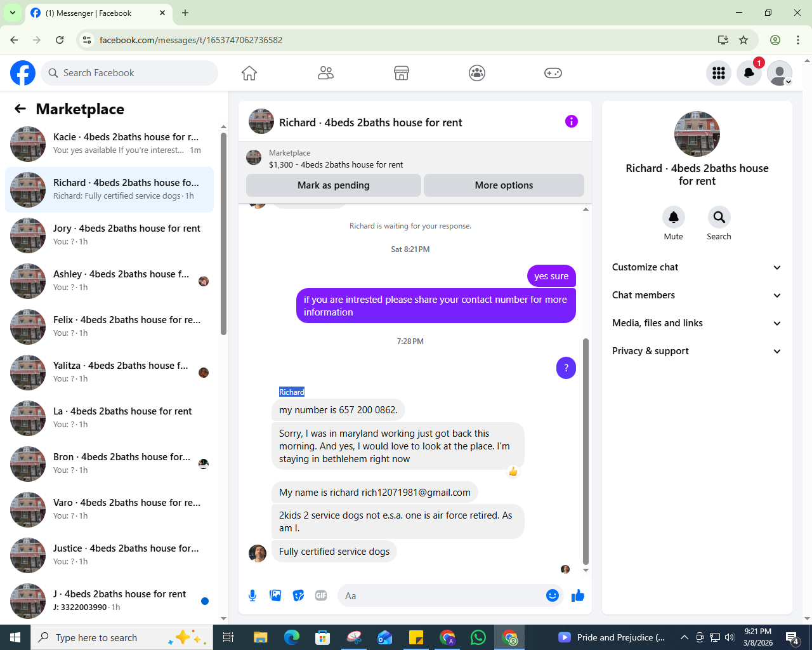The width and height of the screenshot is (812, 650).
Task: Open the Friends icon in top navigation
Action: pyautogui.click(x=325, y=73)
